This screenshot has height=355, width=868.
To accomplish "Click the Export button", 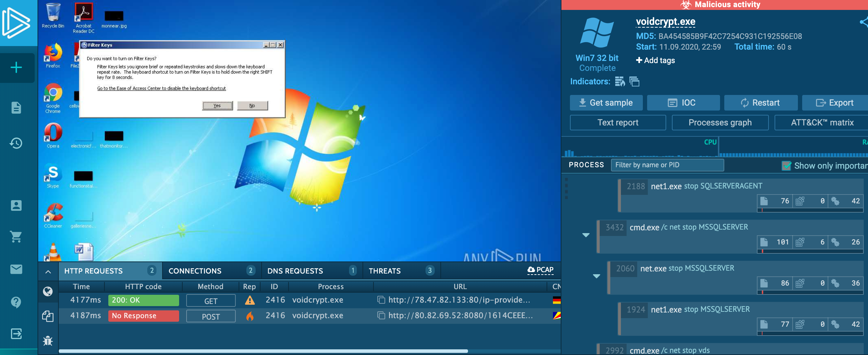I will 835,103.
